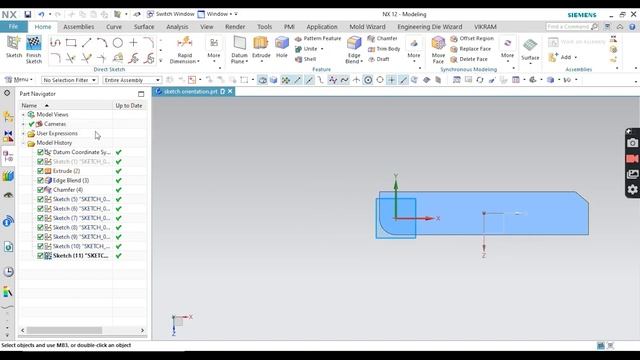The image size is (640, 360).
Task: Click the Save icon in title bar
Action: [27, 14]
